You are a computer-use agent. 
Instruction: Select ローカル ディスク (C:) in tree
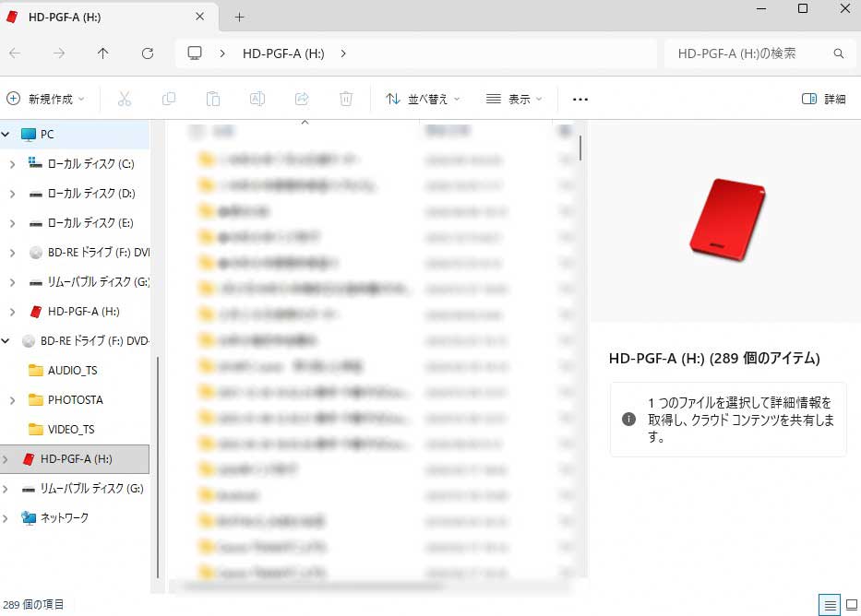tap(91, 163)
